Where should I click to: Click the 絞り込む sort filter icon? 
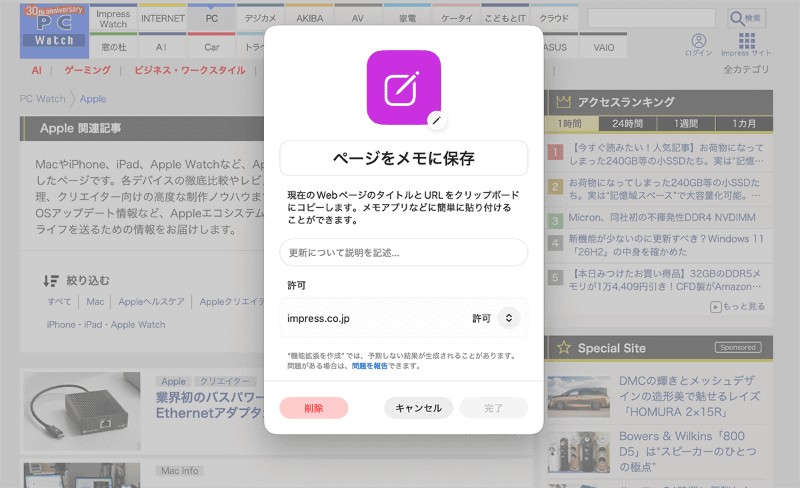point(51,280)
